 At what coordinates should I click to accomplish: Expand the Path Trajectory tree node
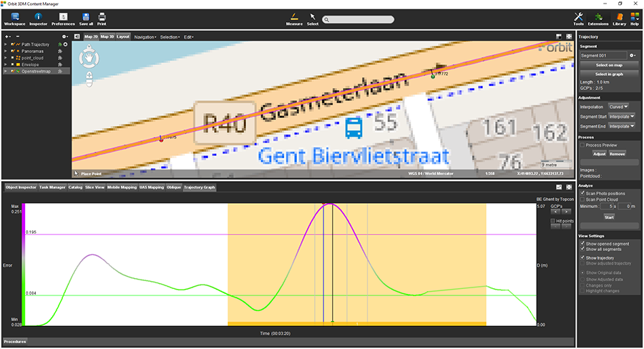pos(6,44)
